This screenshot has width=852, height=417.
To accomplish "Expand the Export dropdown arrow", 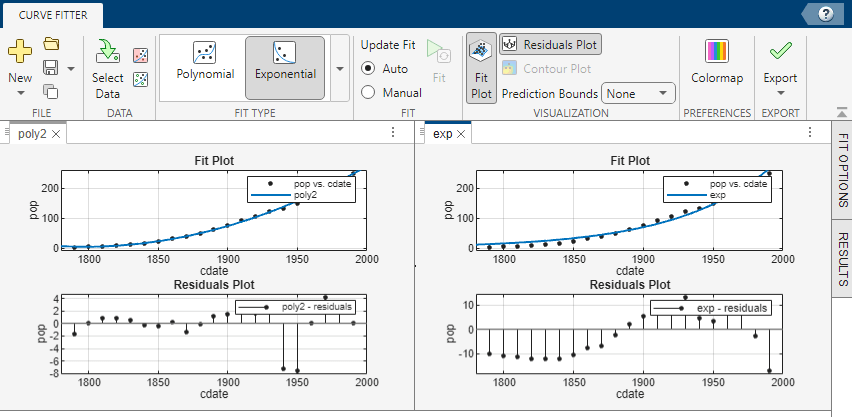I will [x=780, y=93].
